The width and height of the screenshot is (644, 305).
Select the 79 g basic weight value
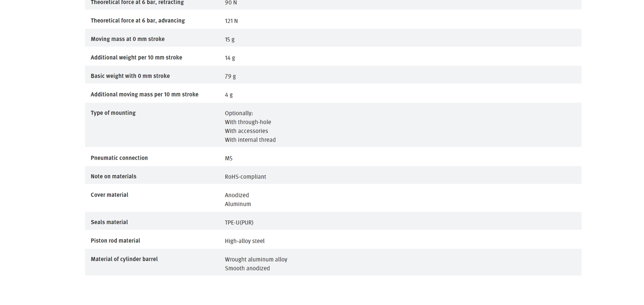point(230,76)
